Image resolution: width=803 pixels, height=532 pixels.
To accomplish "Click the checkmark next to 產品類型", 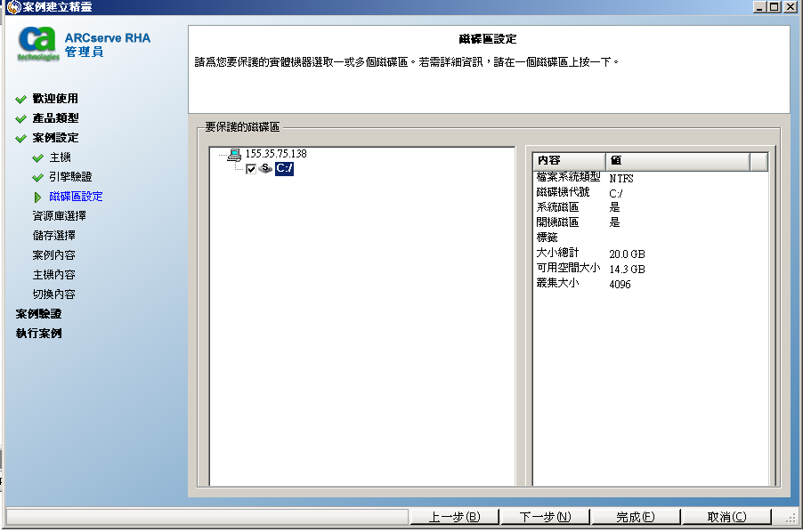I will tap(20, 119).
